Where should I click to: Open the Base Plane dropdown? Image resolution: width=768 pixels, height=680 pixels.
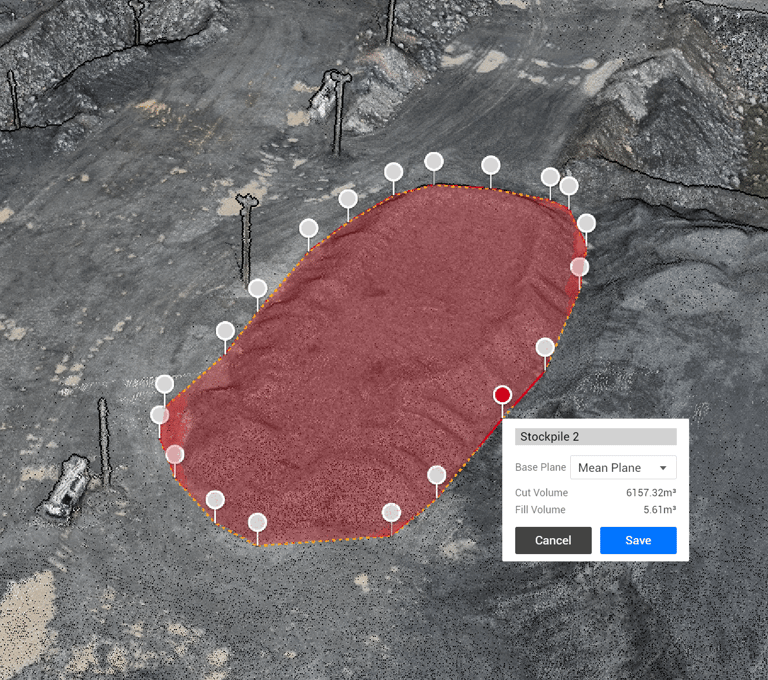623,467
